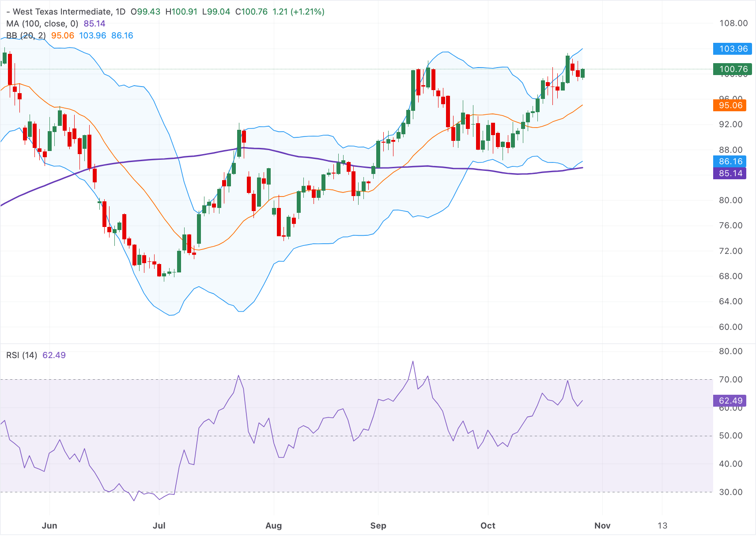
Task: Click the purple 62.49 RSI axis tag
Action: (730, 401)
